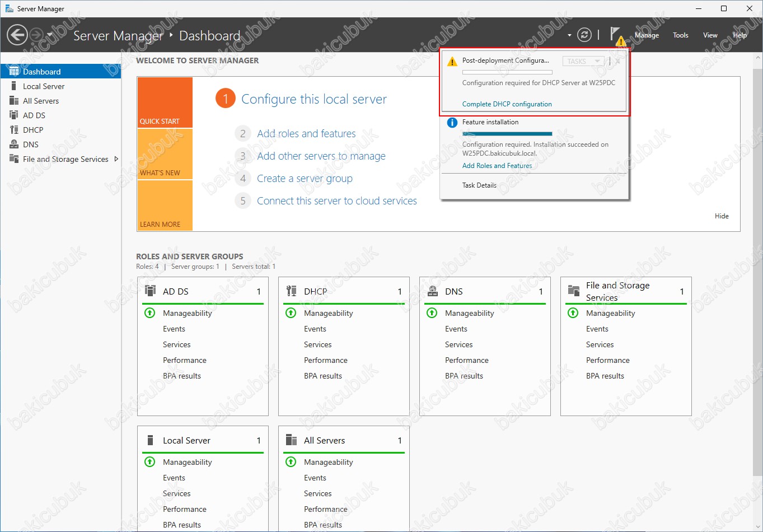The image size is (763, 532).
Task: Open the navigation history dropdown arrow
Action: pos(49,35)
